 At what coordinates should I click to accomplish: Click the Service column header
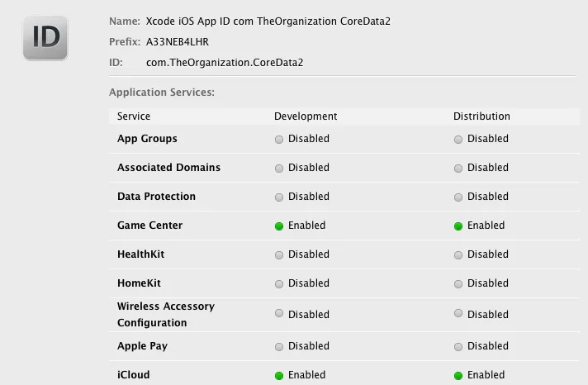coord(134,116)
